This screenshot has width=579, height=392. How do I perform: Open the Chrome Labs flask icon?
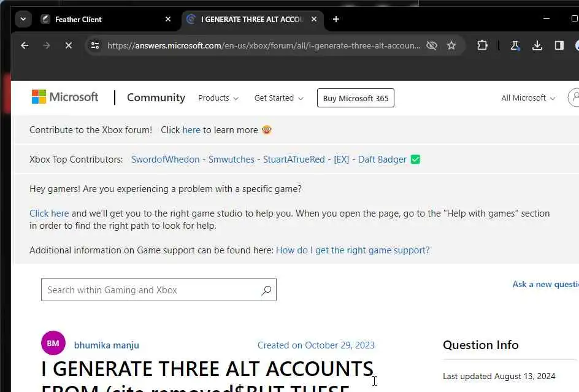[x=515, y=45]
